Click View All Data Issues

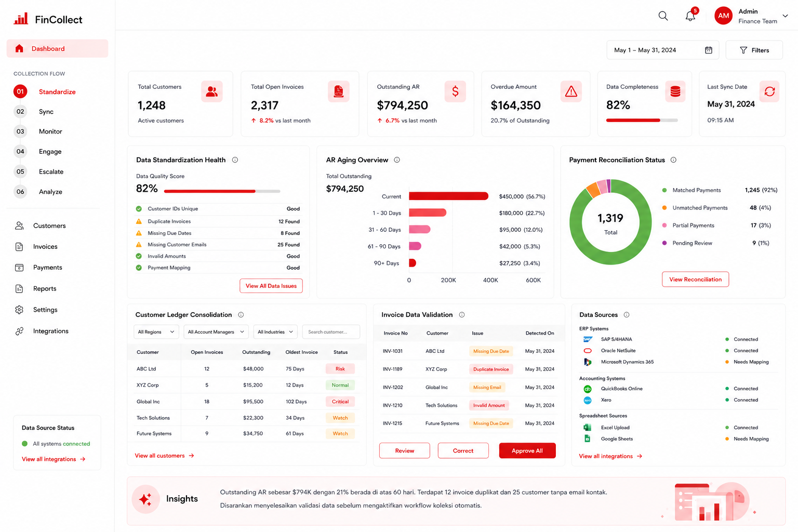271,286
